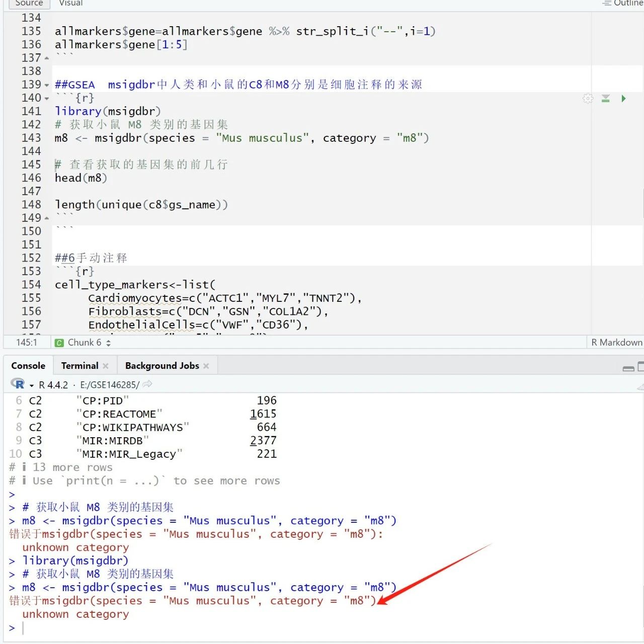
Task: Click line number 151 in gutter
Action: pos(31,245)
